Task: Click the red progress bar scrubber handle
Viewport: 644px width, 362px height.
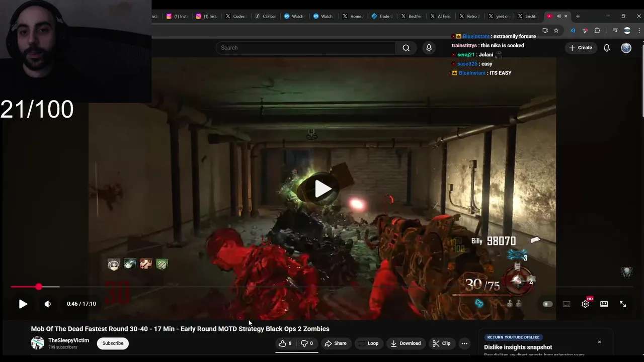Action: point(39,287)
